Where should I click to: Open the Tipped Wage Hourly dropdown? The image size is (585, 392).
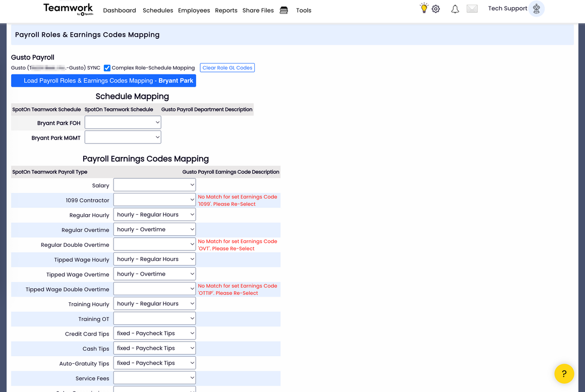(x=154, y=259)
